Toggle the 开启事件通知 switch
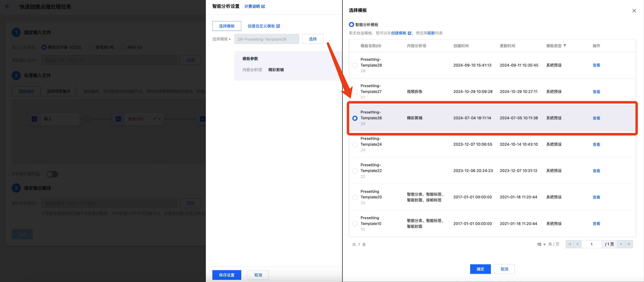The width and height of the screenshot is (644, 282). pos(52,174)
